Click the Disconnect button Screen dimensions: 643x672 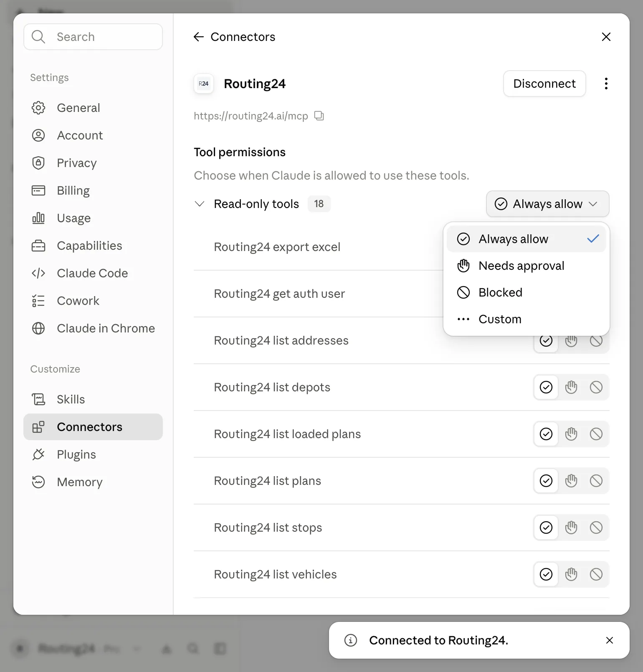click(x=544, y=84)
